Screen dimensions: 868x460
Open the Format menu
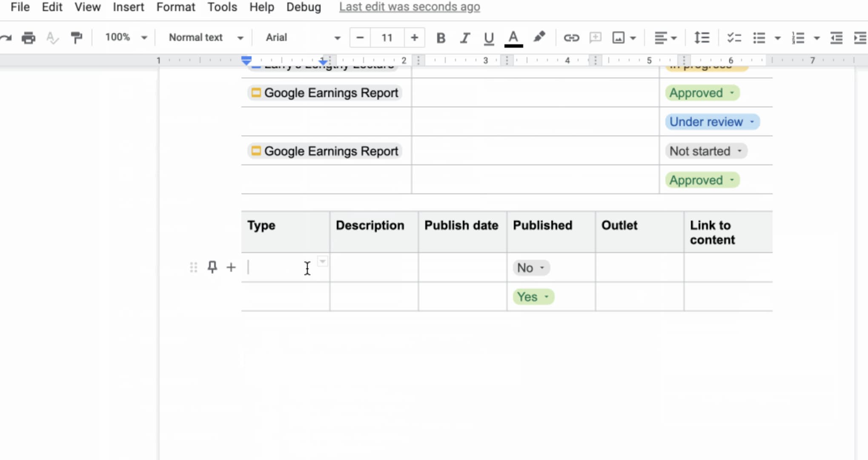(x=175, y=7)
